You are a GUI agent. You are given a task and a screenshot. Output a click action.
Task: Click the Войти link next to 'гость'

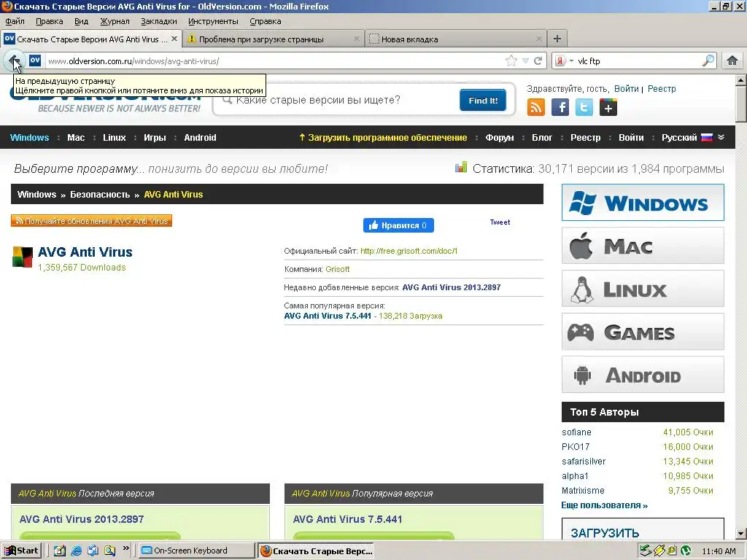tap(626, 89)
